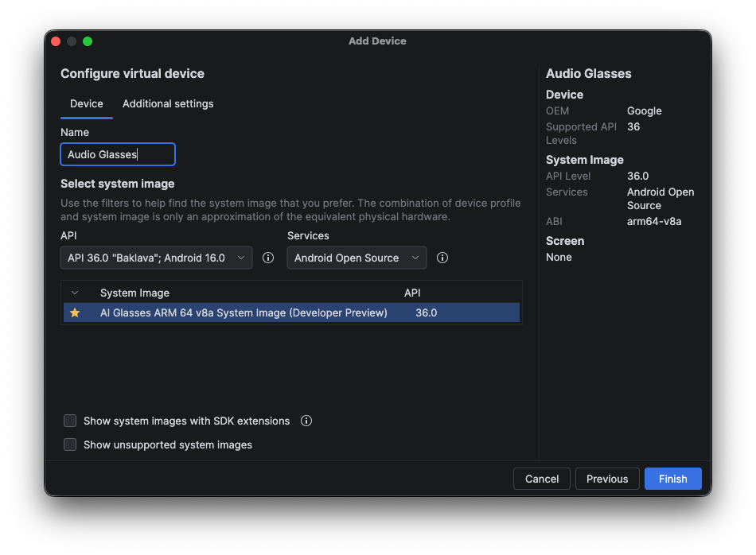Click the API column header
The height and width of the screenshot is (555, 756).
coord(412,293)
